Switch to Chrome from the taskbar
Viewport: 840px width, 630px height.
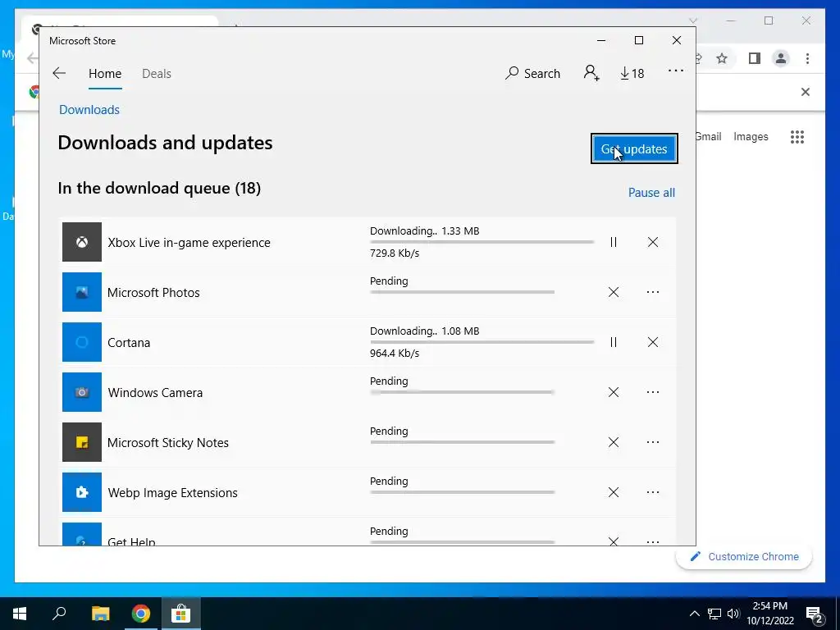coord(141,614)
